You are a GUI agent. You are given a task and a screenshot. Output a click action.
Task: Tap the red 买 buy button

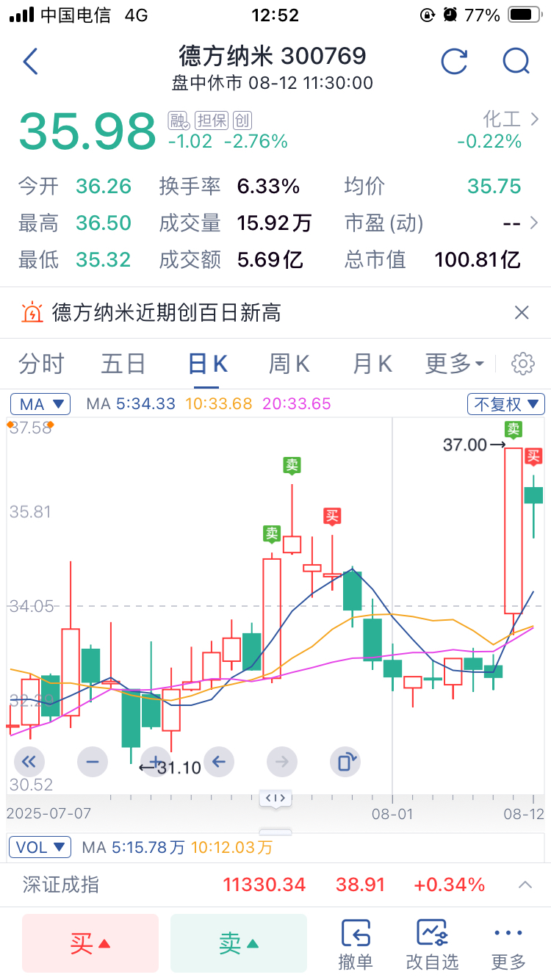click(90, 943)
